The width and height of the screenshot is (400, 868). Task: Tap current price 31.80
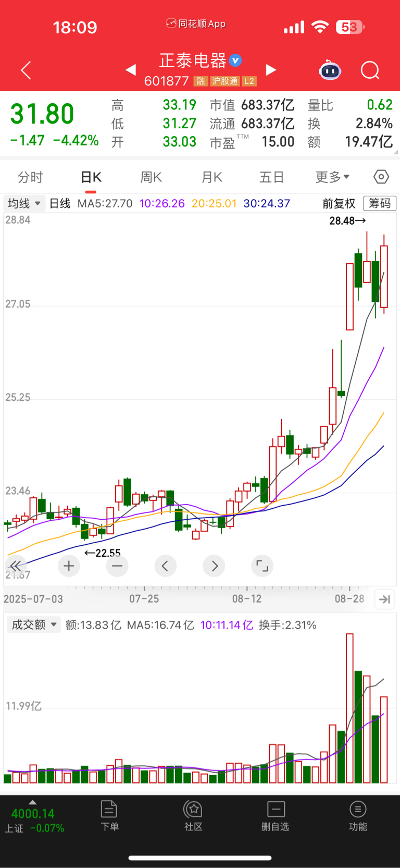point(42,114)
